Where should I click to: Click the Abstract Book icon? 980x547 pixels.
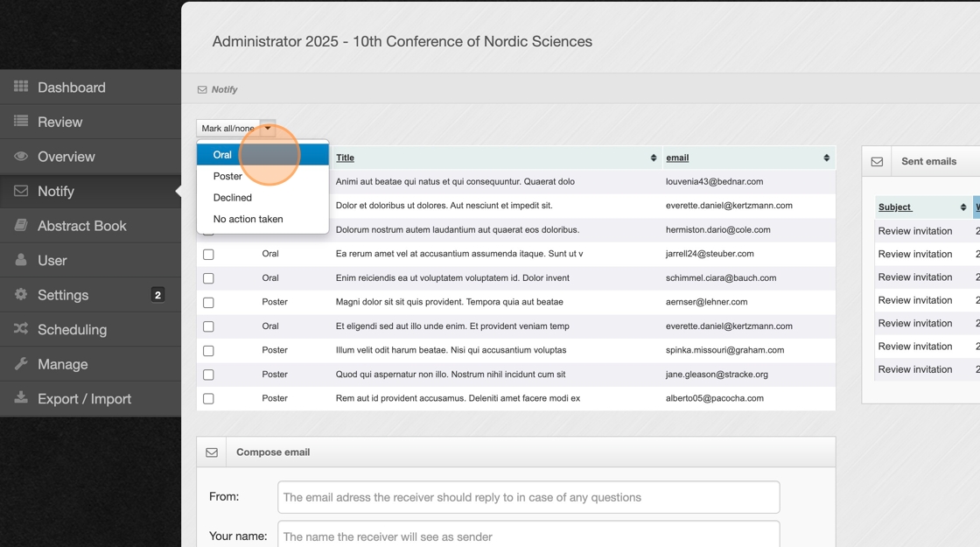pyautogui.click(x=21, y=225)
